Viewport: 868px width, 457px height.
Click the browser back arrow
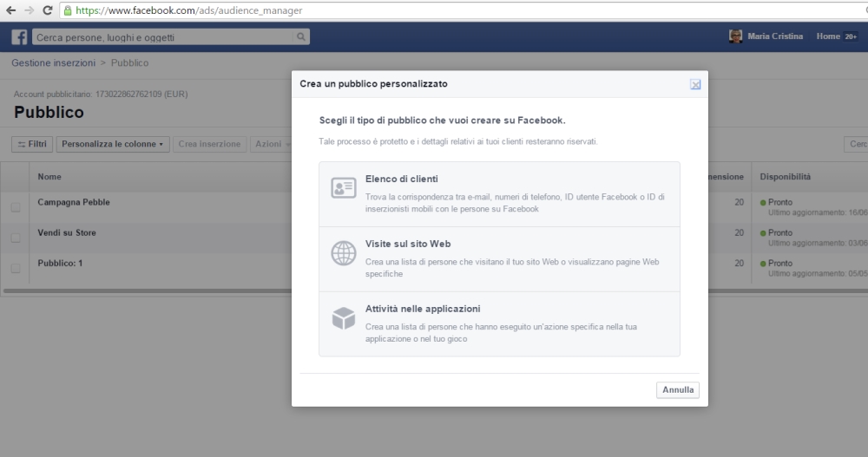pos(10,10)
